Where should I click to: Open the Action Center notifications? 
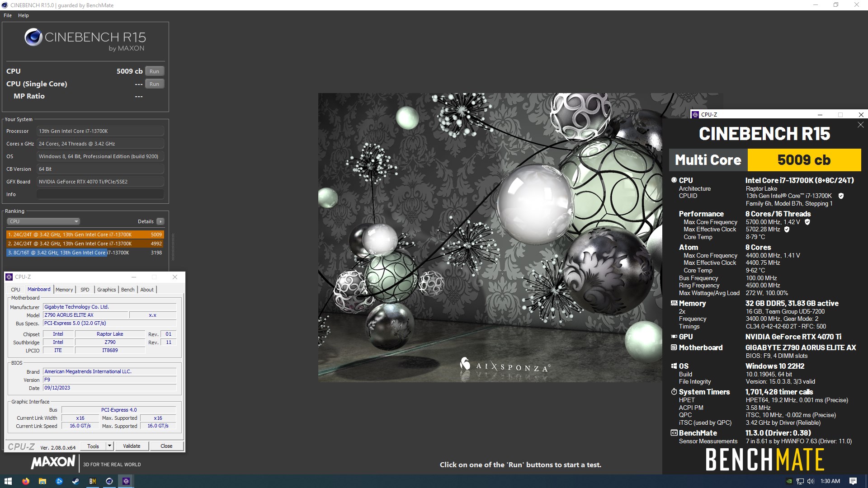pos(853,481)
